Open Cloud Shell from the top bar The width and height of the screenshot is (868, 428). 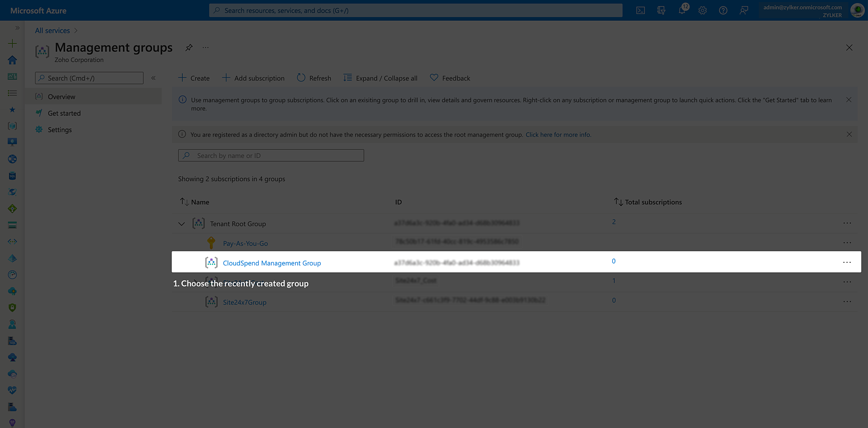[x=641, y=10]
